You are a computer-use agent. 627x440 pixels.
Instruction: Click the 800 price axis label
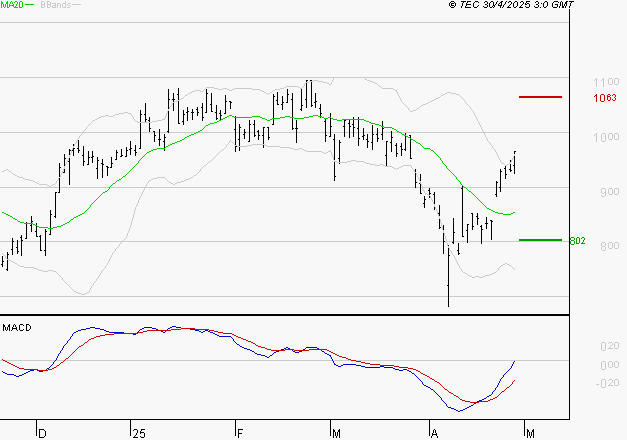tap(609, 246)
